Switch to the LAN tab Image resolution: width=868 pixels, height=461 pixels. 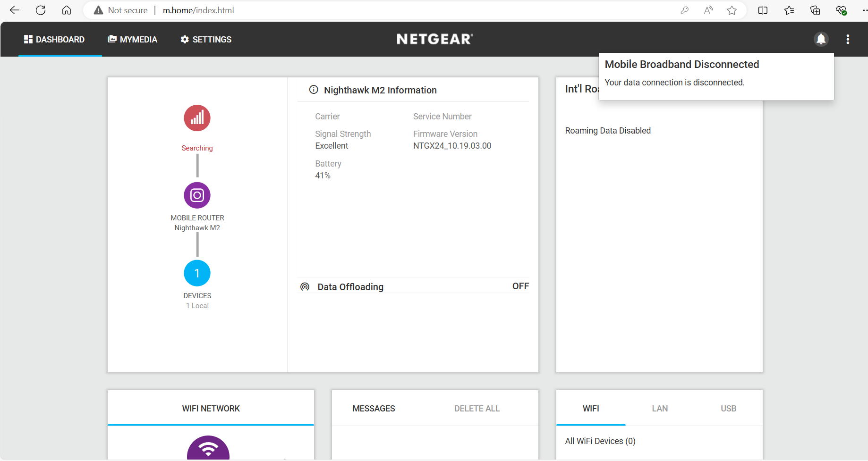[659, 408]
